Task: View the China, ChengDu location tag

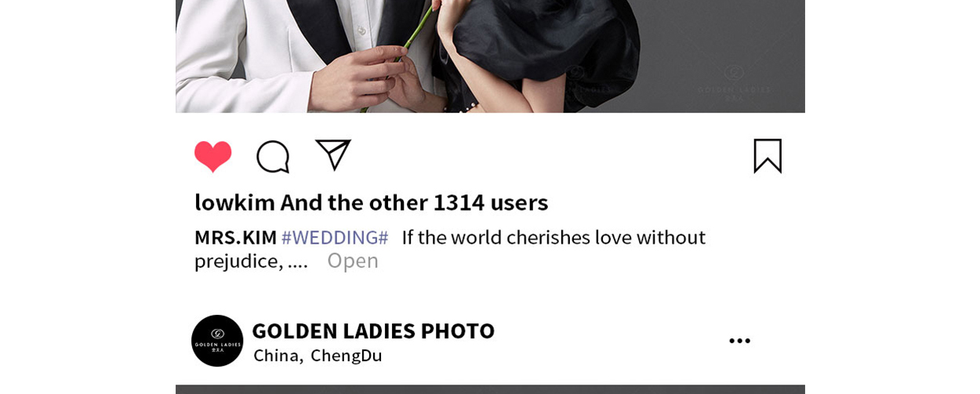Action: tap(318, 356)
